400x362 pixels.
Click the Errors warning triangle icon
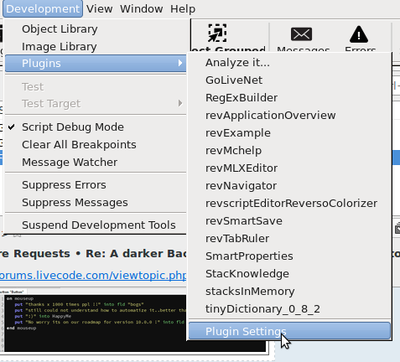pos(359,34)
